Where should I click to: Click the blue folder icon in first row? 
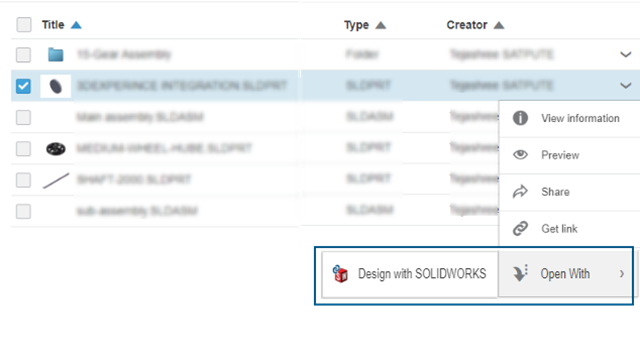point(56,54)
